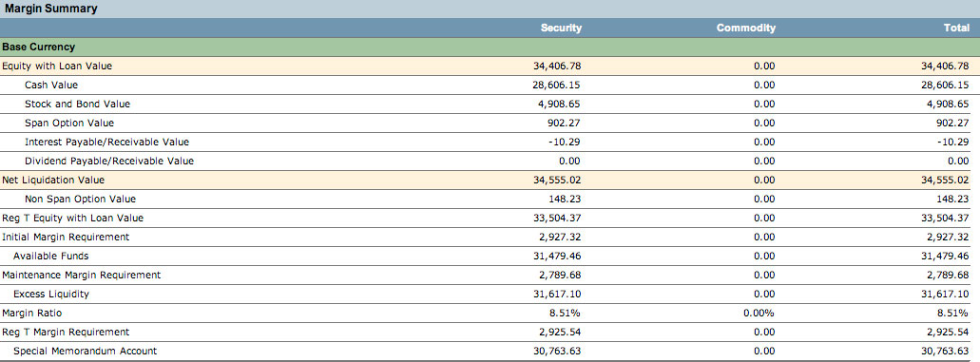Click the Net Liquidation Value label

coord(54,181)
